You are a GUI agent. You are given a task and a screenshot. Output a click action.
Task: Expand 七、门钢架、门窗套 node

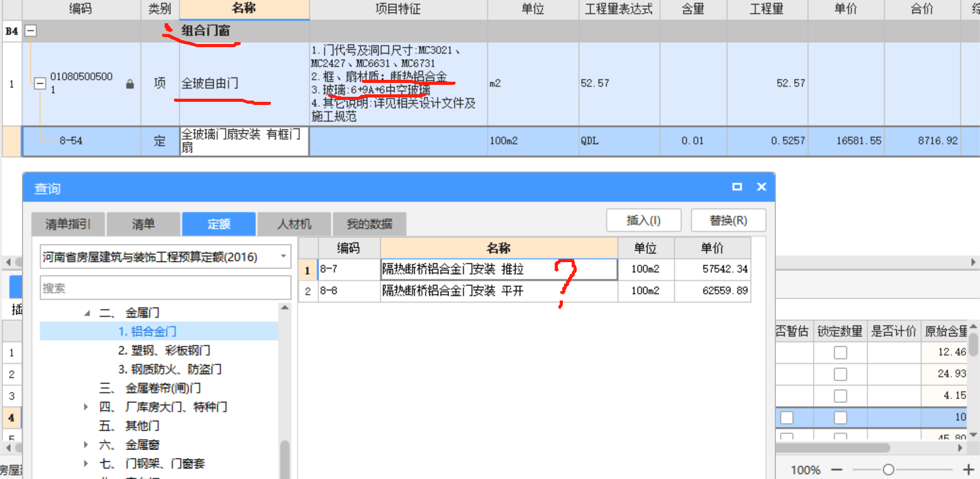point(87,463)
